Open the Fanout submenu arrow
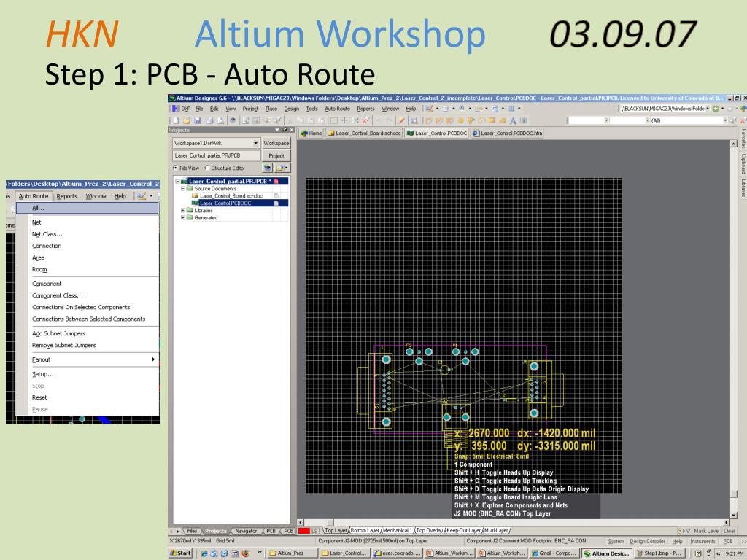Viewport: 747px width, 560px height. (153, 359)
